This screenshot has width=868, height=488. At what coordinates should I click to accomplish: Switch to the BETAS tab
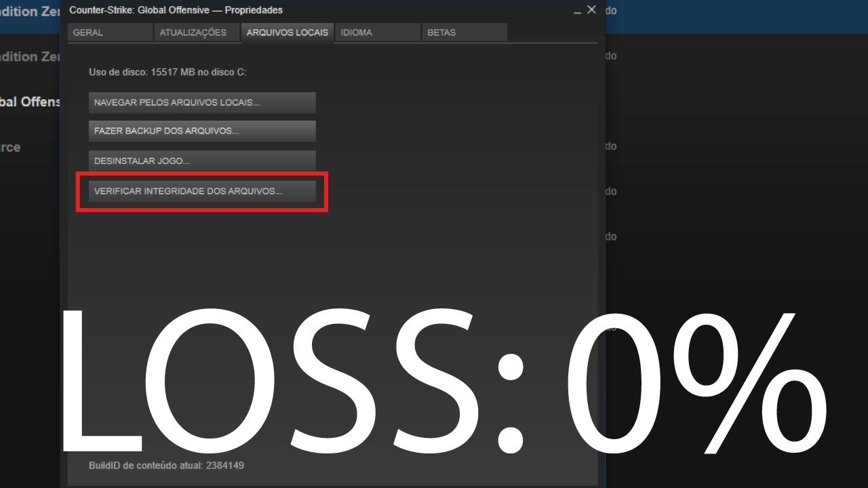(464, 33)
